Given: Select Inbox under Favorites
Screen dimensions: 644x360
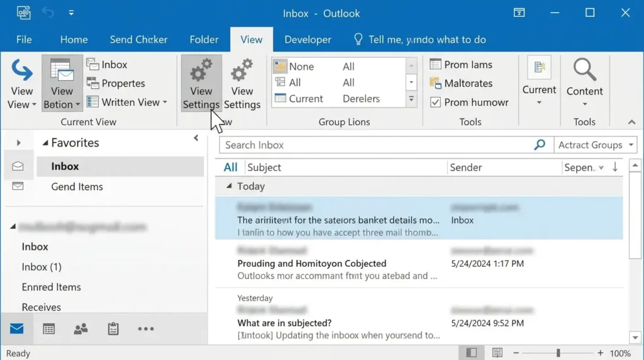Looking at the screenshot, I should [120, 166].
